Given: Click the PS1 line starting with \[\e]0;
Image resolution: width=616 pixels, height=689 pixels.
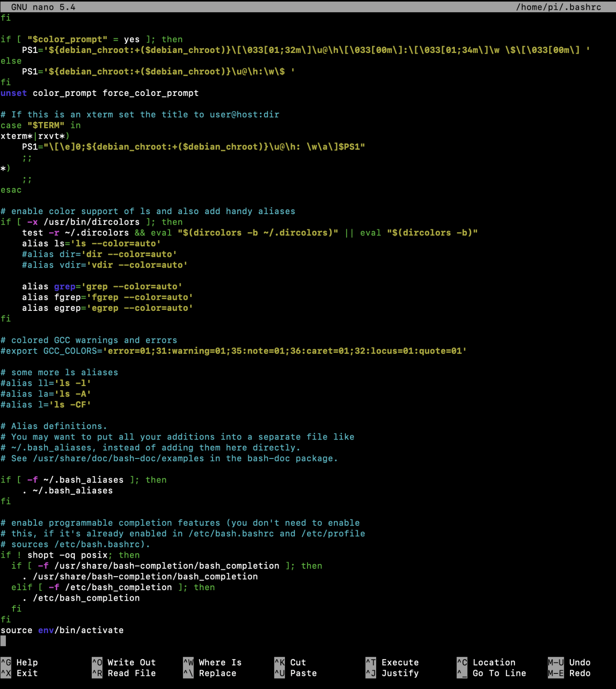Looking at the screenshot, I should pyautogui.click(x=194, y=146).
